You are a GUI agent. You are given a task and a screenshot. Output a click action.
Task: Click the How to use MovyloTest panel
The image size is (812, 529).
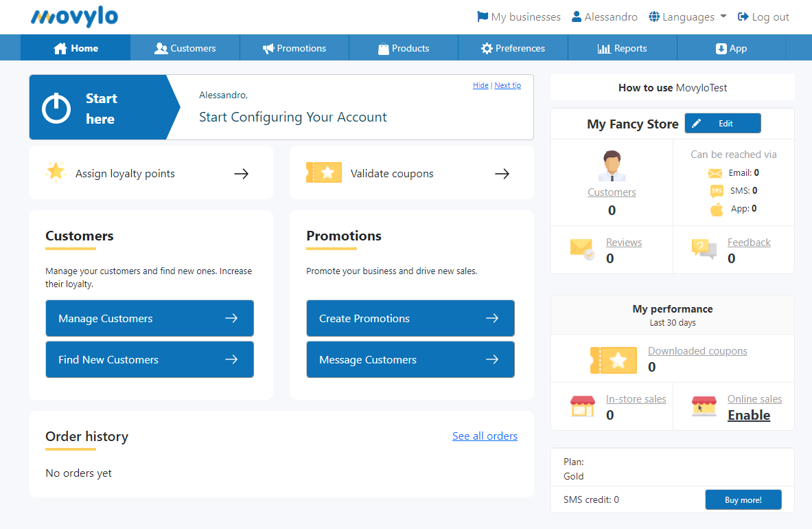pyautogui.click(x=672, y=87)
